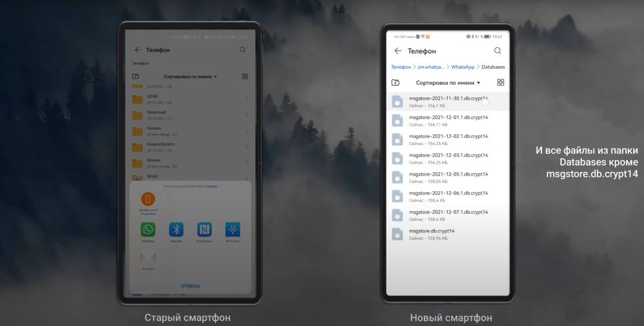Go back using arrow on new smartphone
This screenshot has height=326, width=644.
point(398,51)
